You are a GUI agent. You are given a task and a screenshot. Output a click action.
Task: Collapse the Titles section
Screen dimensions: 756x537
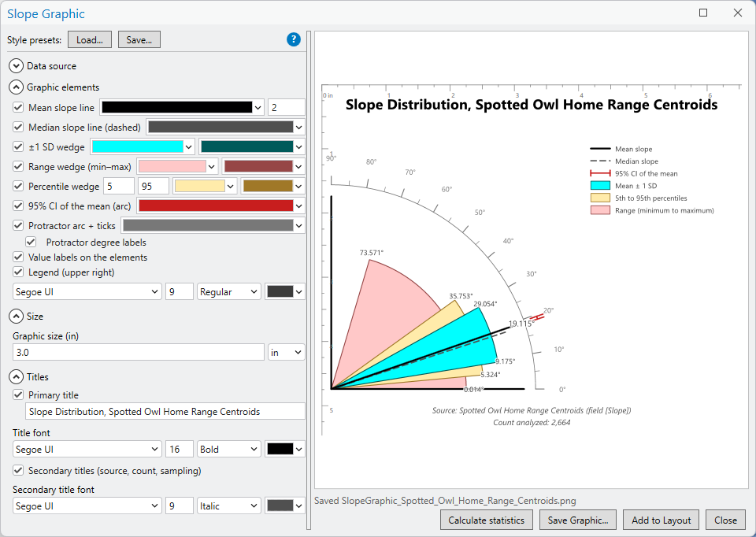click(16, 377)
